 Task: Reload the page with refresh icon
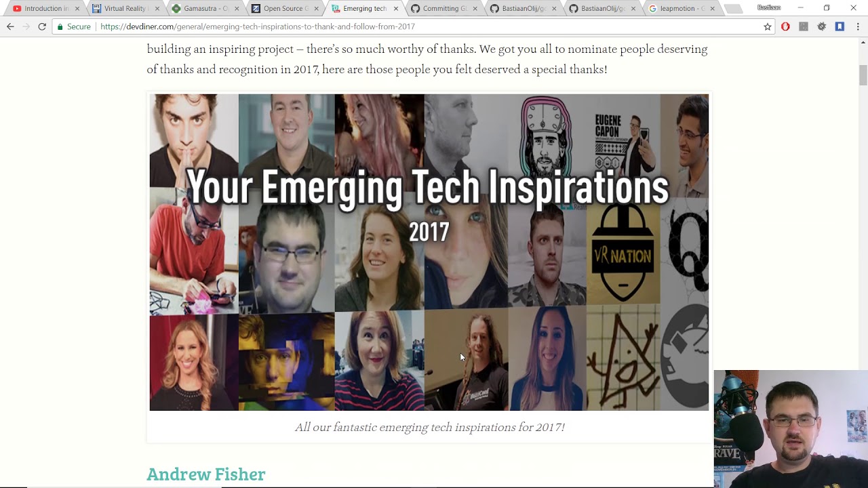click(x=42, y=26)
